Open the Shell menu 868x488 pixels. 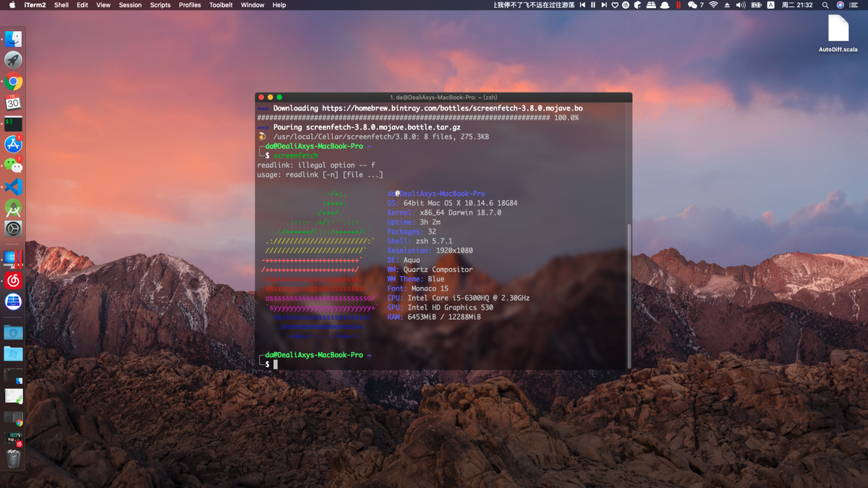point(61,5)
